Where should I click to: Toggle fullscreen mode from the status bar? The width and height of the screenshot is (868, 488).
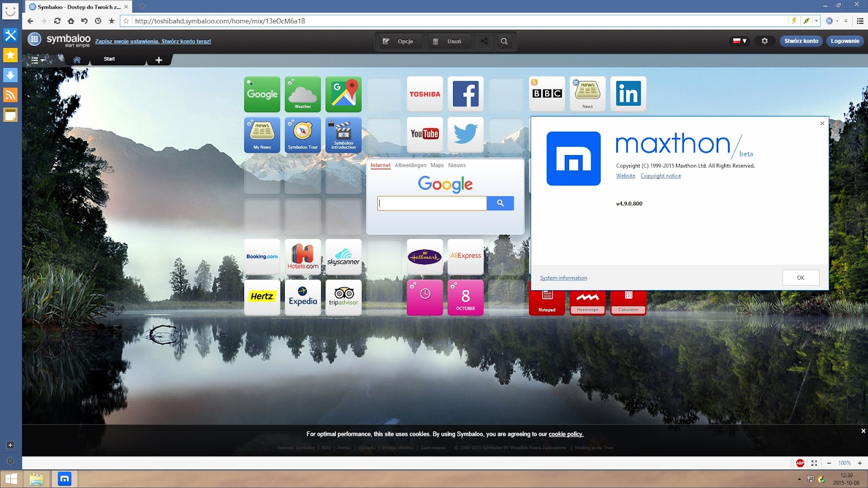click(x=814, y=463)
